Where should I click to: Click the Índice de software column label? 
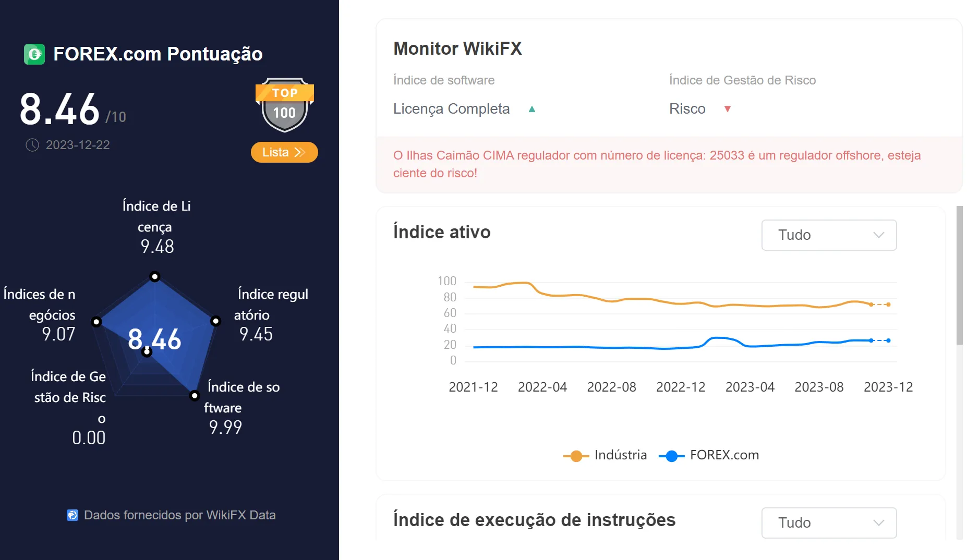(444, 80)
